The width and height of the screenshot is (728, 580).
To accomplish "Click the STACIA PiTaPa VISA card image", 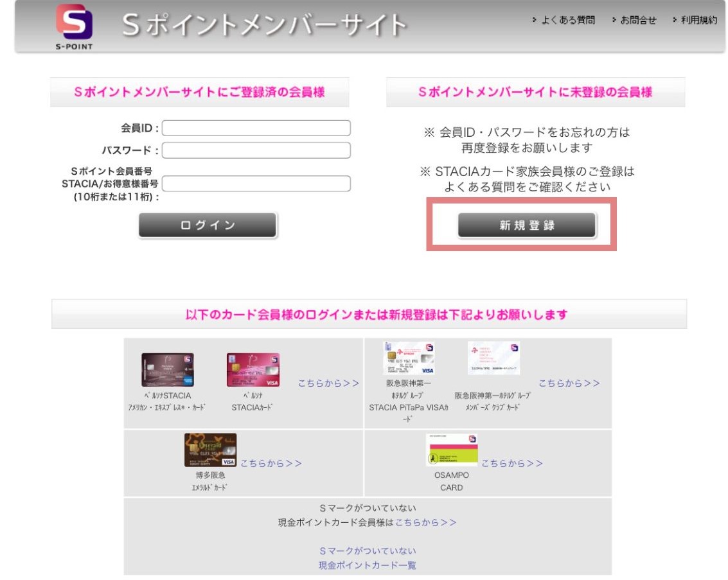I will (x=409, y=358).
